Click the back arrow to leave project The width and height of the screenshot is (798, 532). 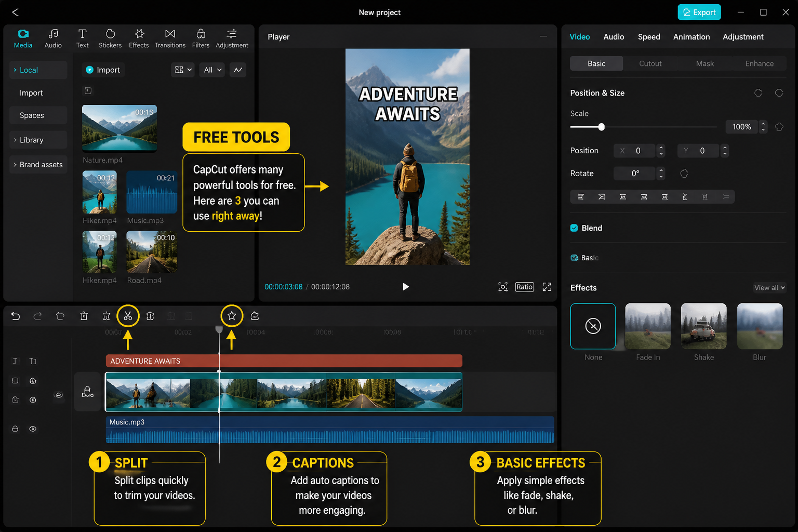pyautogui.click(x=15, y=12)
